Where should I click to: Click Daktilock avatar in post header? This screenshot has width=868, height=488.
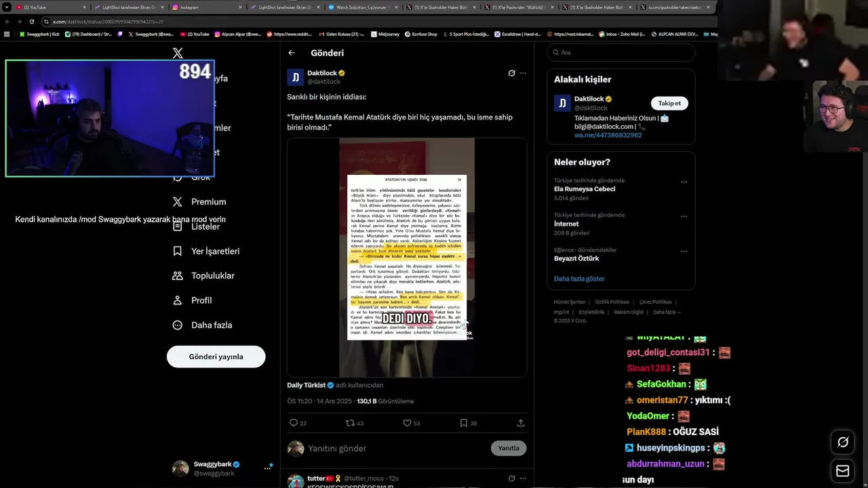[296, 77]
